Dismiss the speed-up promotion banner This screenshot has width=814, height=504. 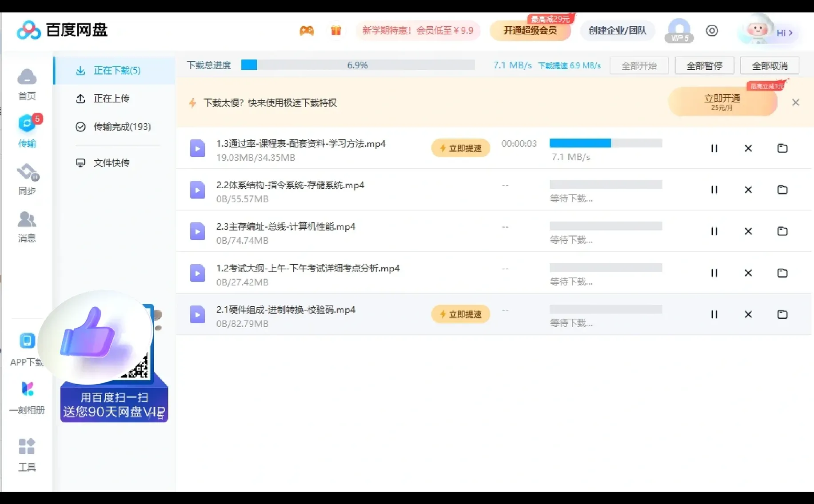tap(796, 103)
